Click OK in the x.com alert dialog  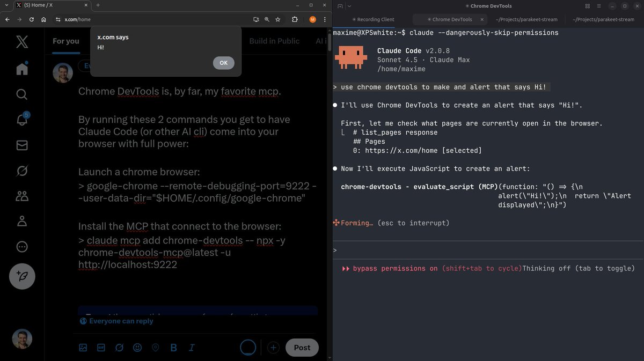pos(223,63)
